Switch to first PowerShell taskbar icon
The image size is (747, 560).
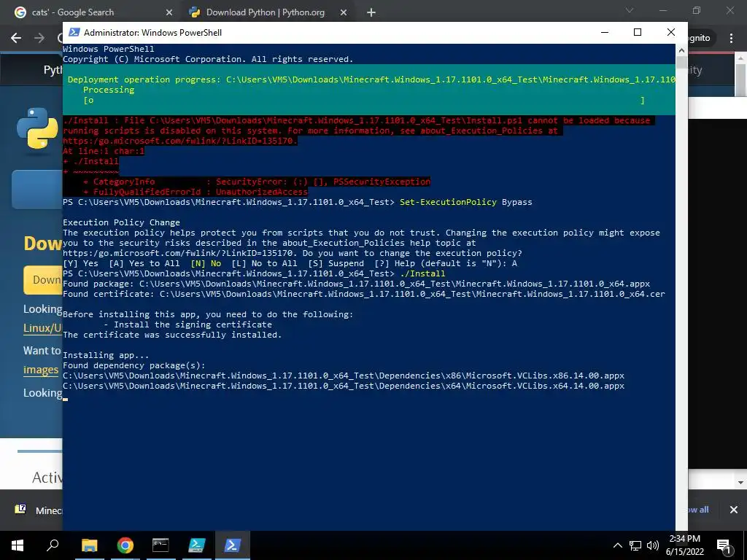coord(196,545)
